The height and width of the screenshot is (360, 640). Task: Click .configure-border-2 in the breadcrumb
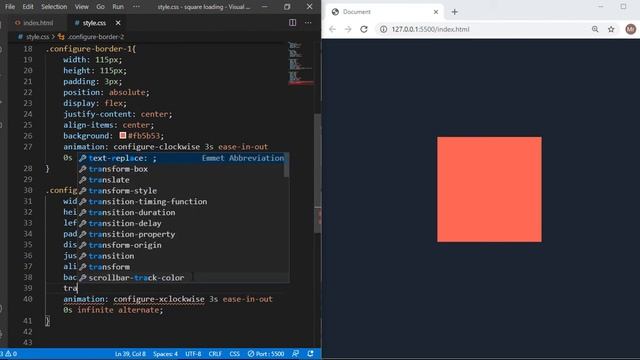click(x=95, y=37)
